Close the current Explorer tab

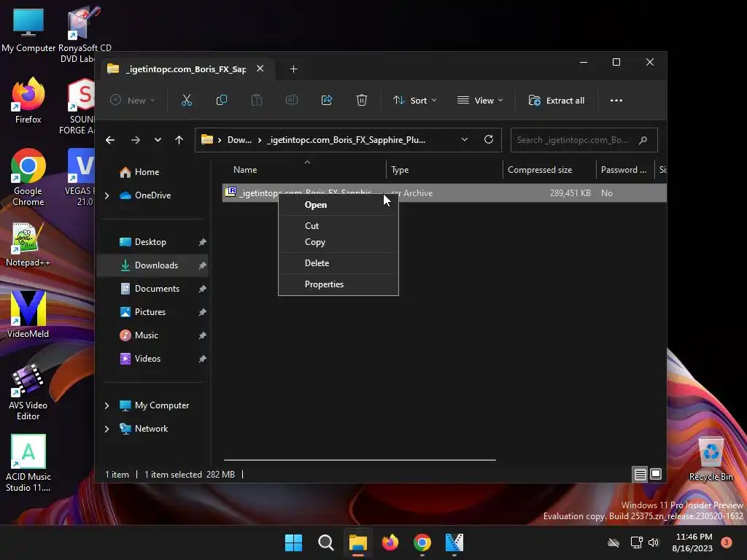click(260, 69)
